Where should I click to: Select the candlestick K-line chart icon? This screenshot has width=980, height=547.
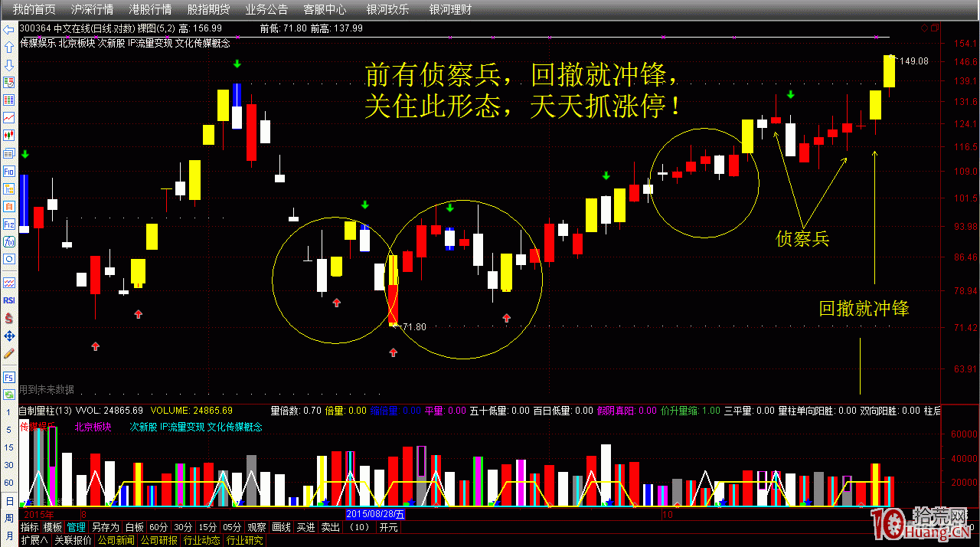9,135
